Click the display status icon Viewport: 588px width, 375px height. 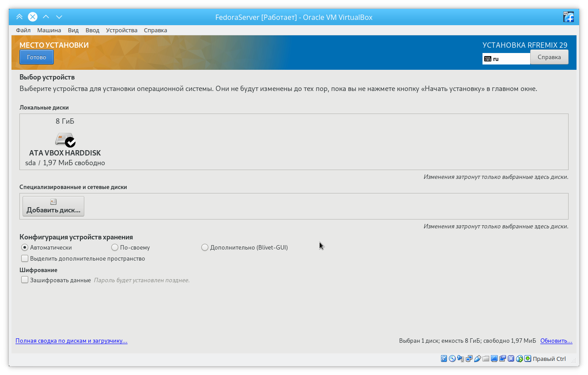click(494, 359)
